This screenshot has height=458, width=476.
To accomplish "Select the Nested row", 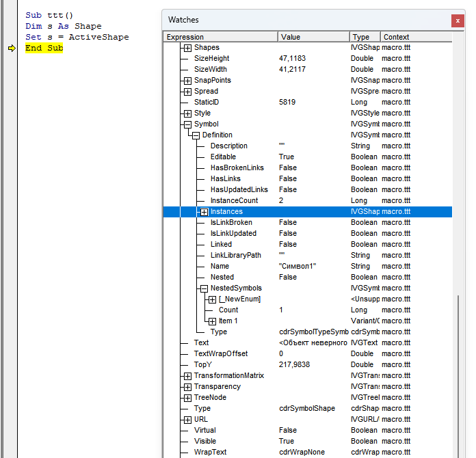I will click(x=308, y=277).
